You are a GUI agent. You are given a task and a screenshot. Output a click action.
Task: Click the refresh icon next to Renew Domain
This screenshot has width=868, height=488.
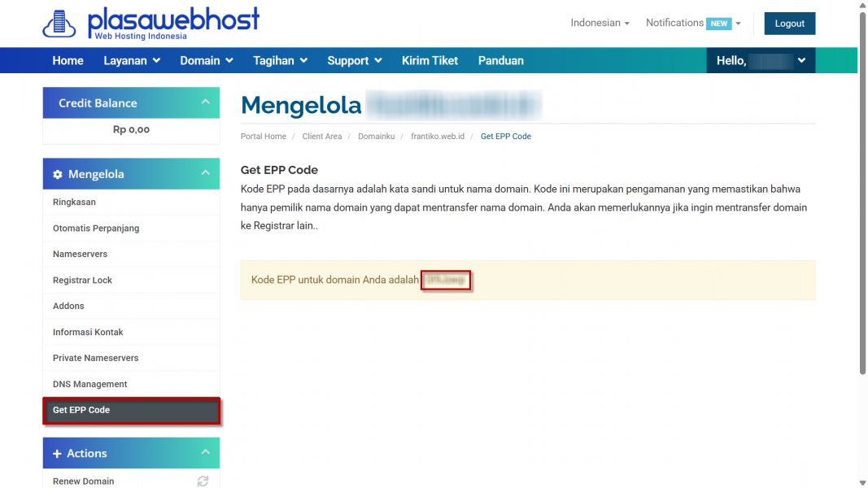click(x=203, y=481)
